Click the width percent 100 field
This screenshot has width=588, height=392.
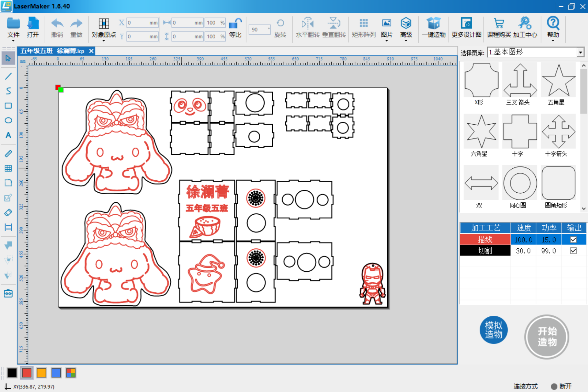point(215,23)
